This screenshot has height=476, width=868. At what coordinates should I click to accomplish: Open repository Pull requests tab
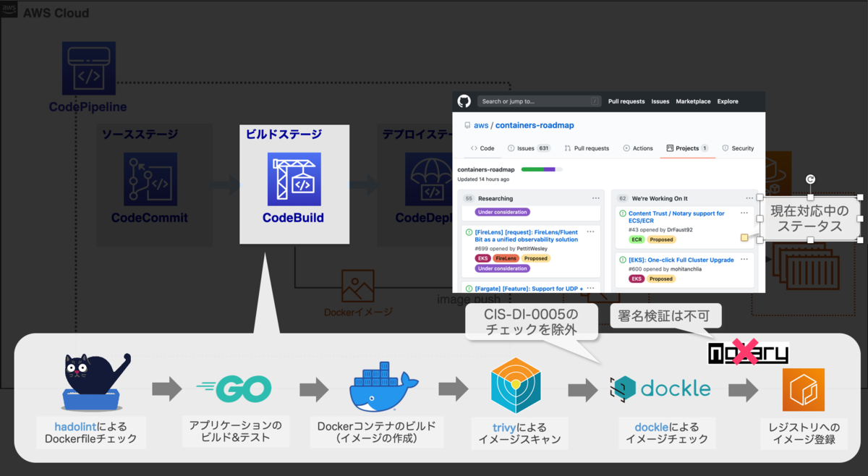click(586, 148)
